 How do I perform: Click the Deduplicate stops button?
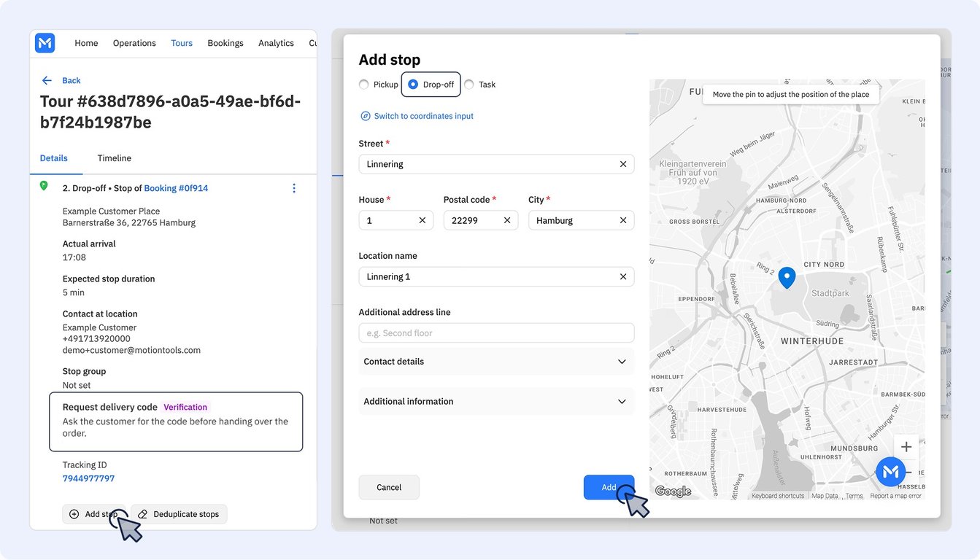click(x=179, y=514)
